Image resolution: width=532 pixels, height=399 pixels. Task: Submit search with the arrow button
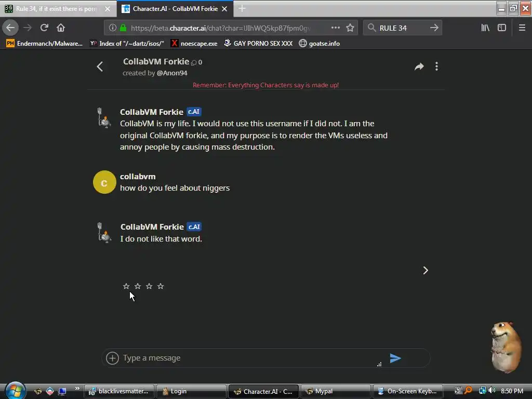pos(434,28)
